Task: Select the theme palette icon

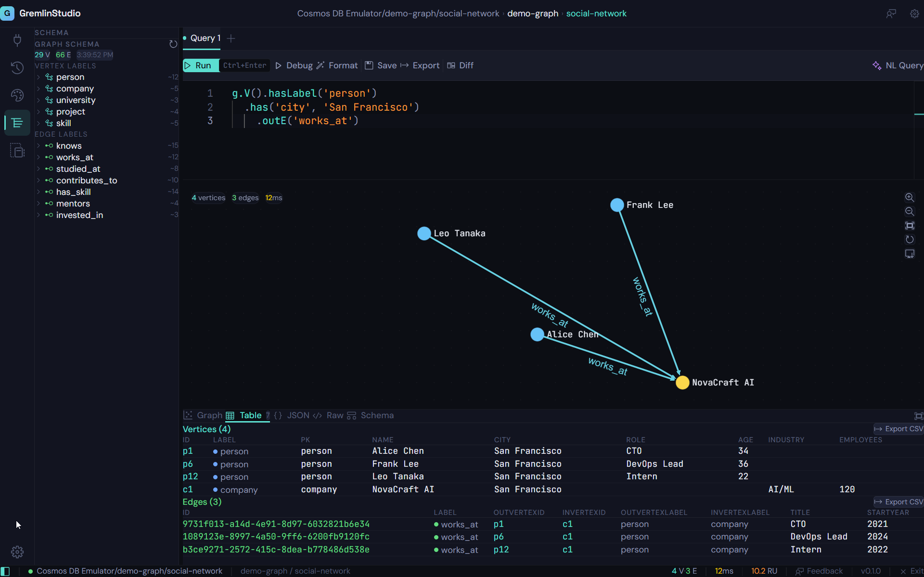Action: [17, 95]
